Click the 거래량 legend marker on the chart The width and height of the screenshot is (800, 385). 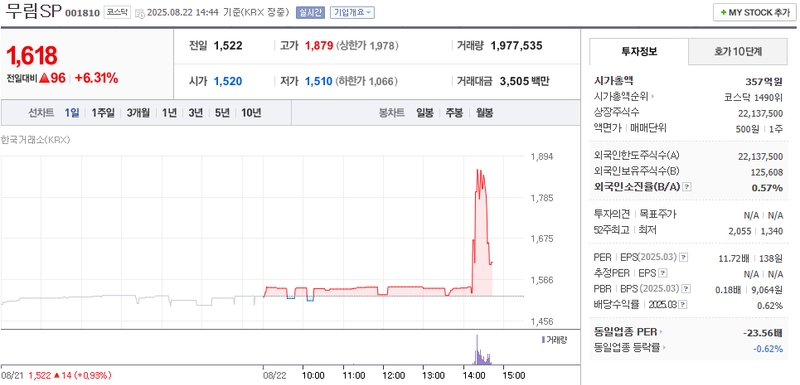pos(543,339)
